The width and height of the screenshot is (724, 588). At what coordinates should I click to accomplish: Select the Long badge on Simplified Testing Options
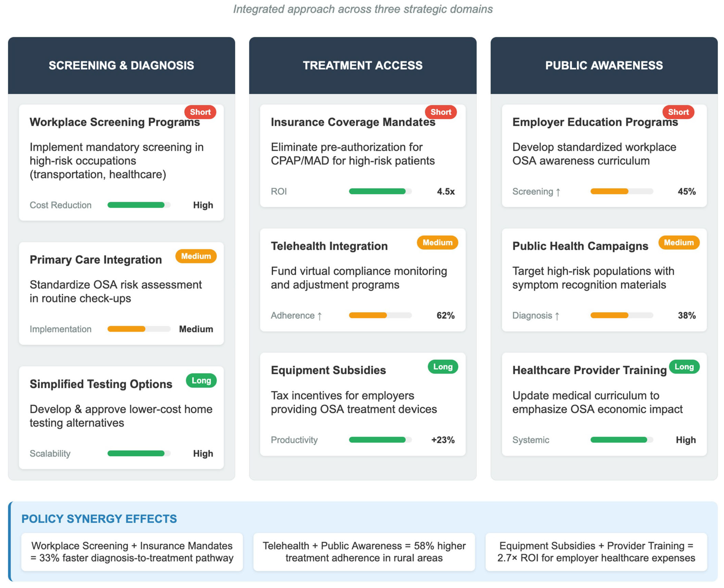click(201, 380)
